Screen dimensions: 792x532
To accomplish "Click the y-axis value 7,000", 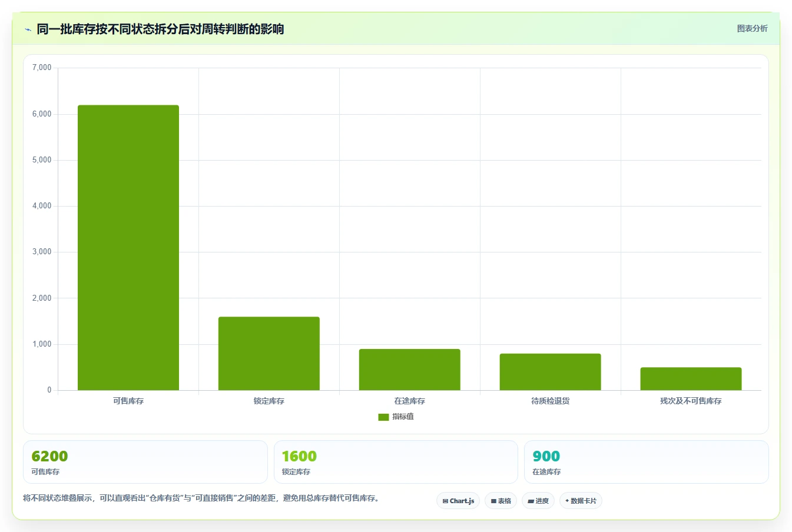I will click(x=42, y=68).
